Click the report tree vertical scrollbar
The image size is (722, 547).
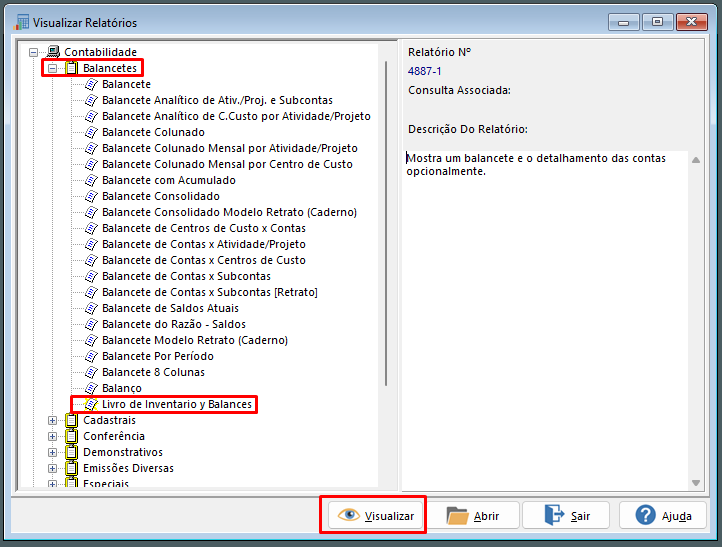pos(386,224)
